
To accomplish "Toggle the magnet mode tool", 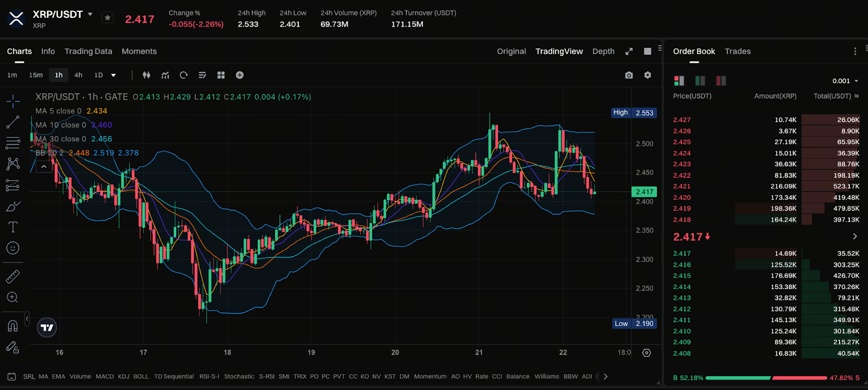I will [12, 325].
